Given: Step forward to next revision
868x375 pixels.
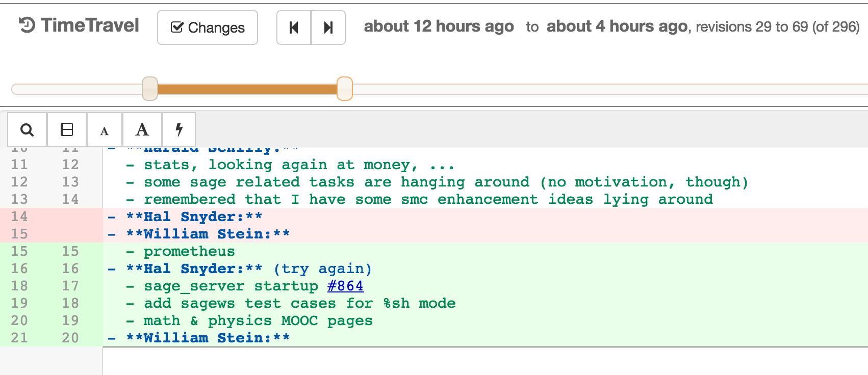Looking at the screenshot, I should 328,28.
